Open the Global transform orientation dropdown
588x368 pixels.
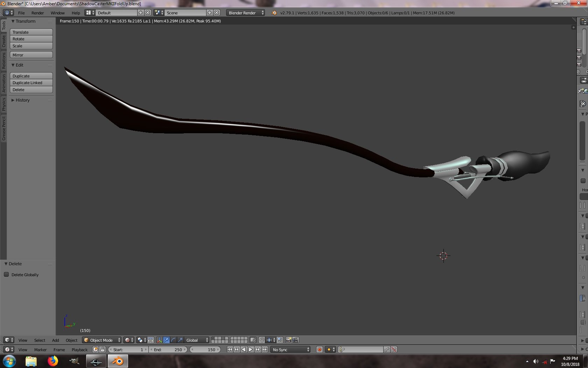[197, 340]
